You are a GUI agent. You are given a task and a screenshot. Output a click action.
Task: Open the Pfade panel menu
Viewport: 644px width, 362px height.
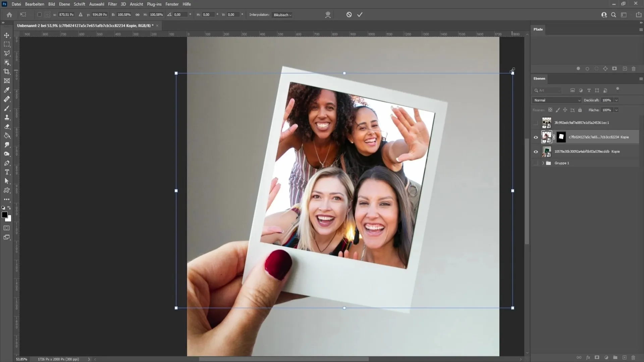click(641, 29)
